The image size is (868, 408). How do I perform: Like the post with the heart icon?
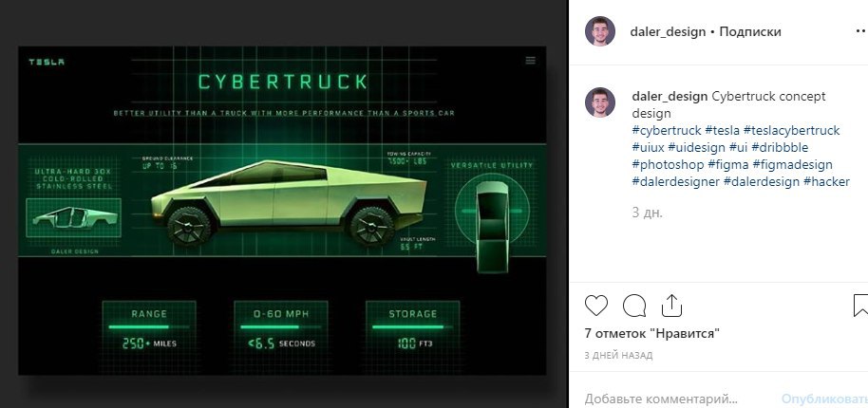[x=596, y=306]
